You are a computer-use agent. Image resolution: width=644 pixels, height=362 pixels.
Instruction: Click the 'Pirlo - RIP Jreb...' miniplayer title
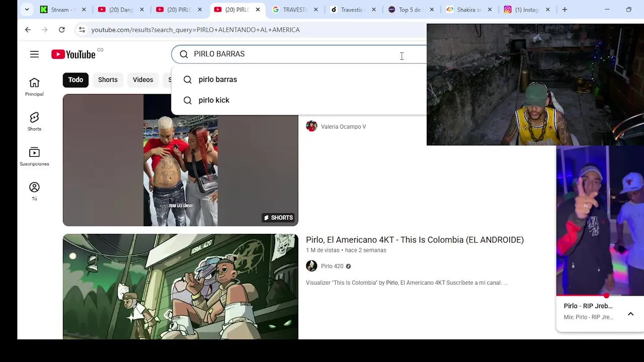[x=588, y=306]
